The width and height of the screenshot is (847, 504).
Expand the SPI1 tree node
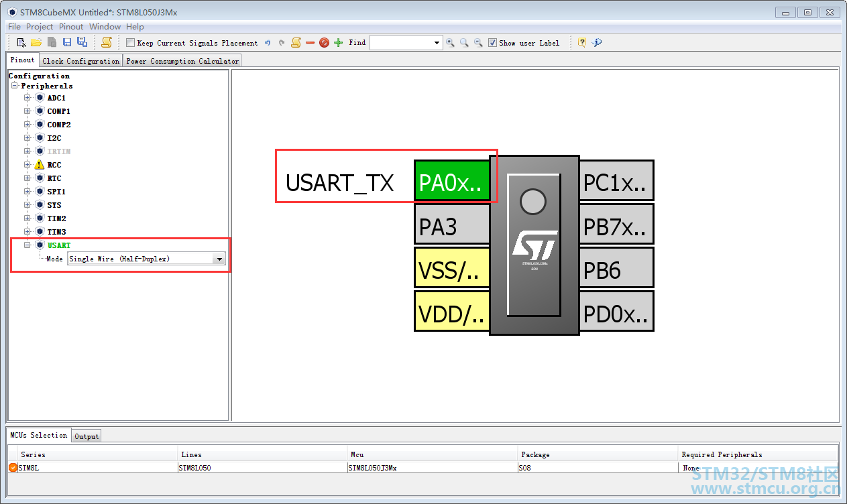click(x=27, y=191)
